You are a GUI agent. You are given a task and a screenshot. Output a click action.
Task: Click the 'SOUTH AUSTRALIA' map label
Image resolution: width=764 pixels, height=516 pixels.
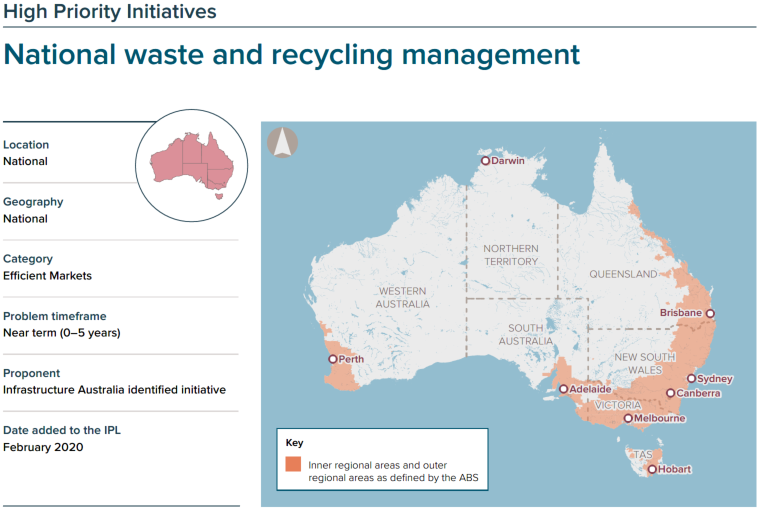point(526,335)
